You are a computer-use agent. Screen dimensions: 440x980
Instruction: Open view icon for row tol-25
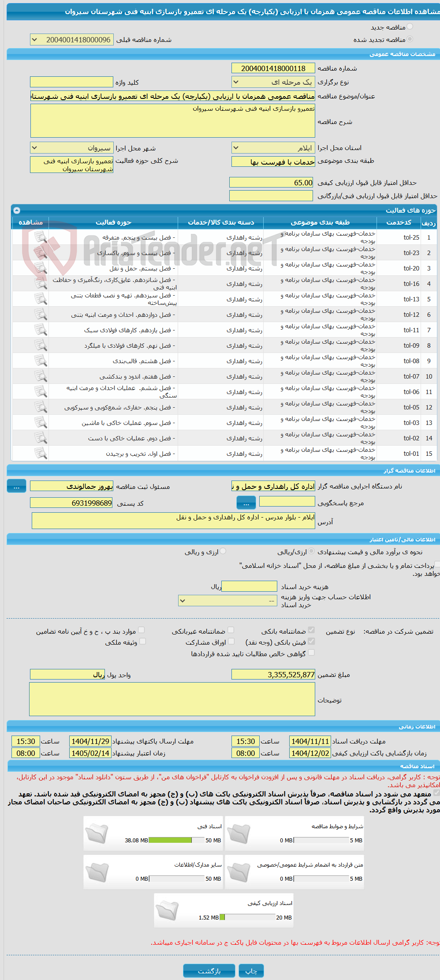click(41, 237)
